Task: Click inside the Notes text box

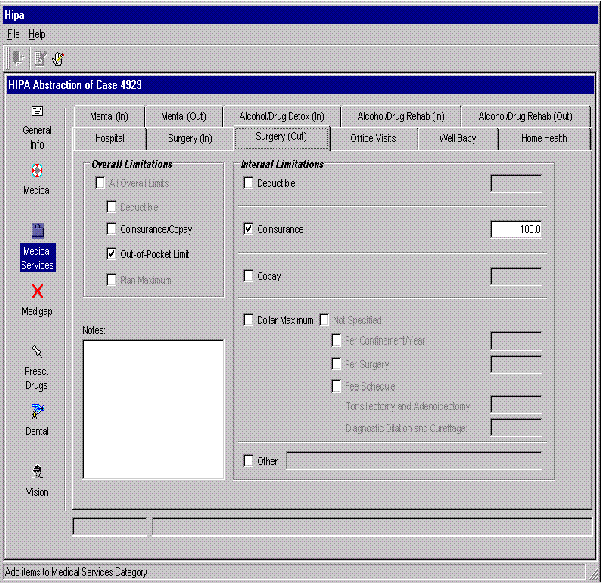Action: pyautogui.click(x=153, y=408)
